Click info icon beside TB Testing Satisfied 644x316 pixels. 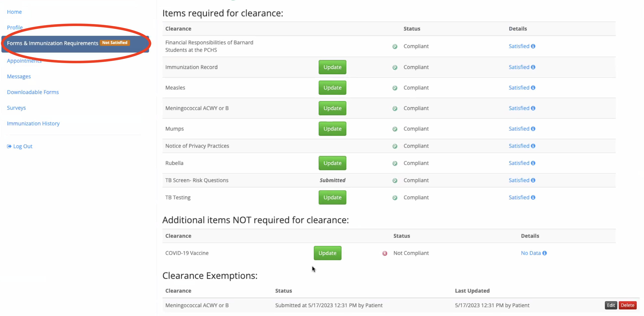click(x=533, y=197)
